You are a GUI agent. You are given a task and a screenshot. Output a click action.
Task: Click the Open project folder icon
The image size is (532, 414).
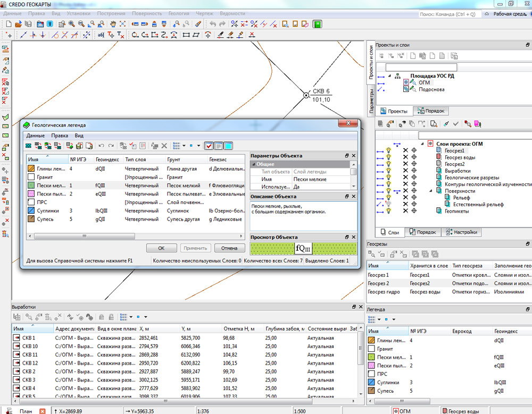(18, 24)
